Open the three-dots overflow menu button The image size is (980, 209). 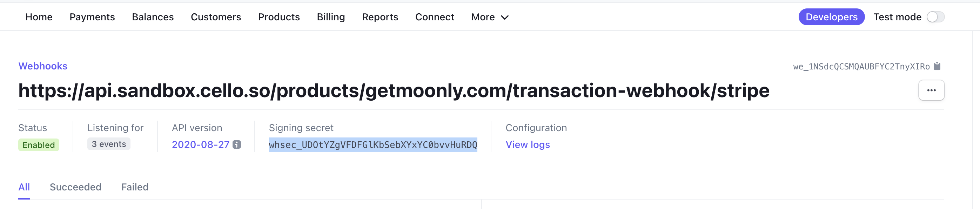pyautogui.click(x=931, y=90)
